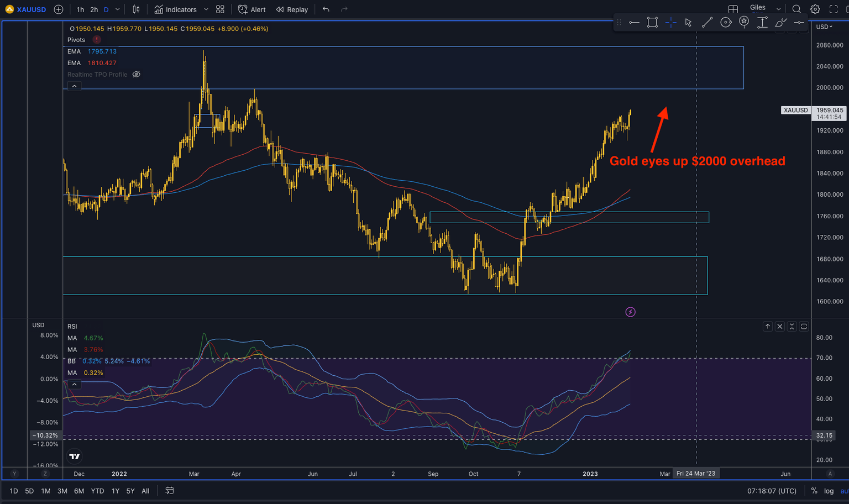
Task: Select the EMA 1810.427 legend entry
Action: pyautogui.click(x=92, y=63)
